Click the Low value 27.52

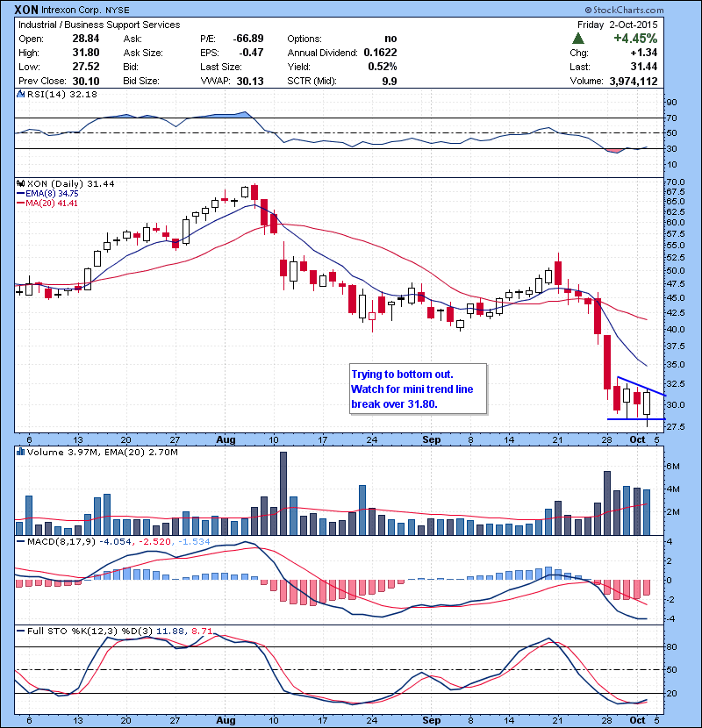pyautogui.click(x=86, y=67)
